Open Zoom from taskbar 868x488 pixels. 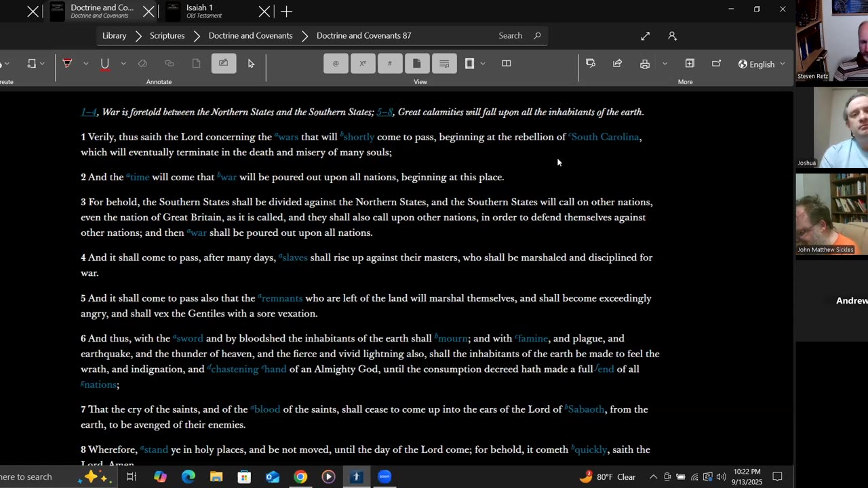click(x=384, y=476)
